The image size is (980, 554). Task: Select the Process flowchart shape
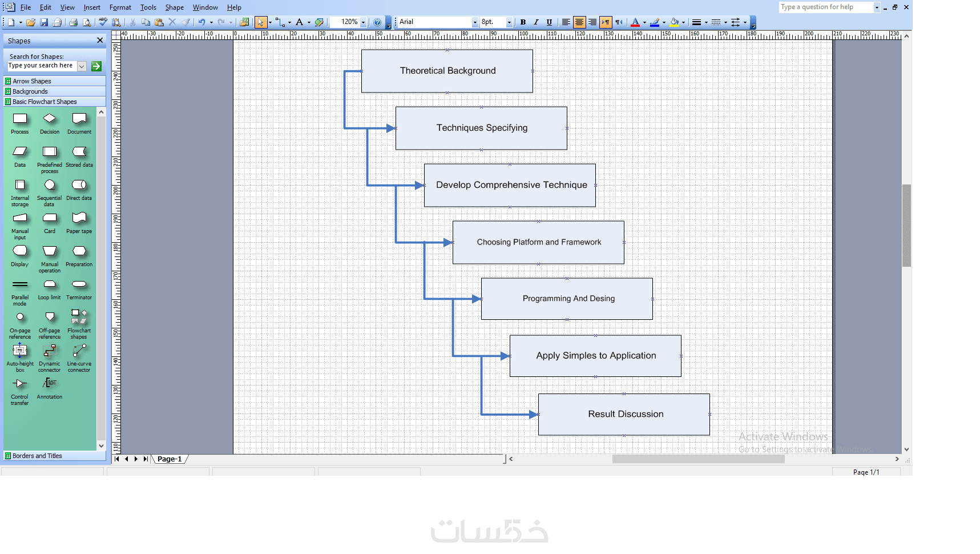[20, 119]
